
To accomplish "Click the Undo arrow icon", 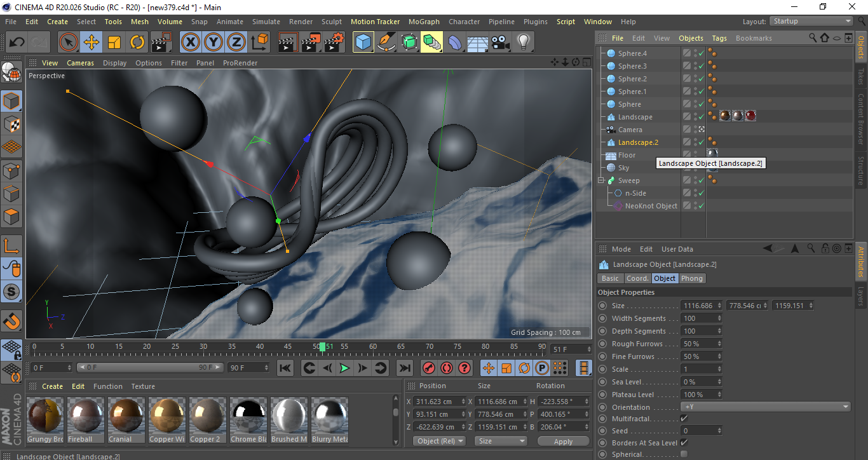I will [x=17, y=43].
